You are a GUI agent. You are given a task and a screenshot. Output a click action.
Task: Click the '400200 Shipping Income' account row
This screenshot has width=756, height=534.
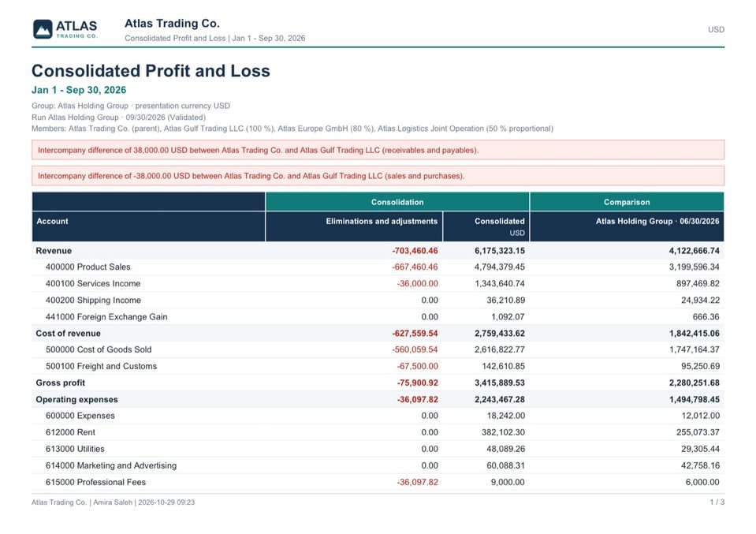[378, 300]
